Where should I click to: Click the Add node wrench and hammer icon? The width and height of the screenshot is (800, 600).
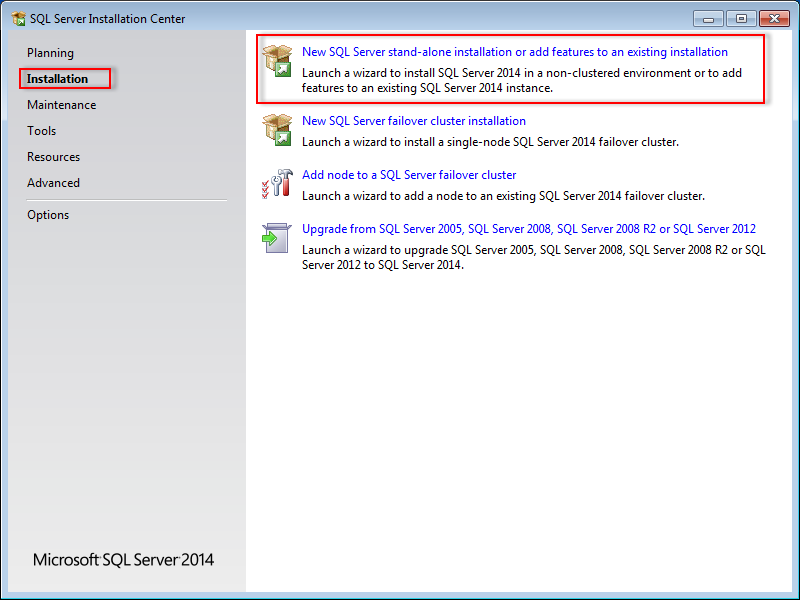[x=277, y=184]
